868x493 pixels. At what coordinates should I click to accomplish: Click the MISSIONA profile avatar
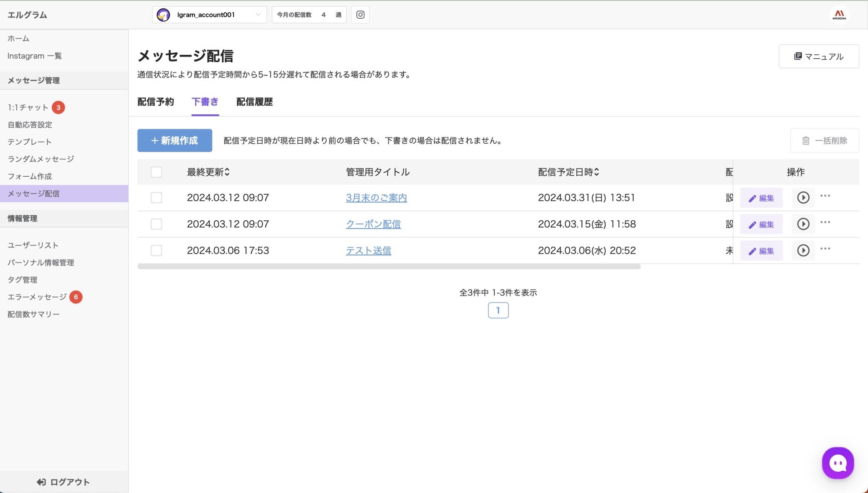pos(839,15)
